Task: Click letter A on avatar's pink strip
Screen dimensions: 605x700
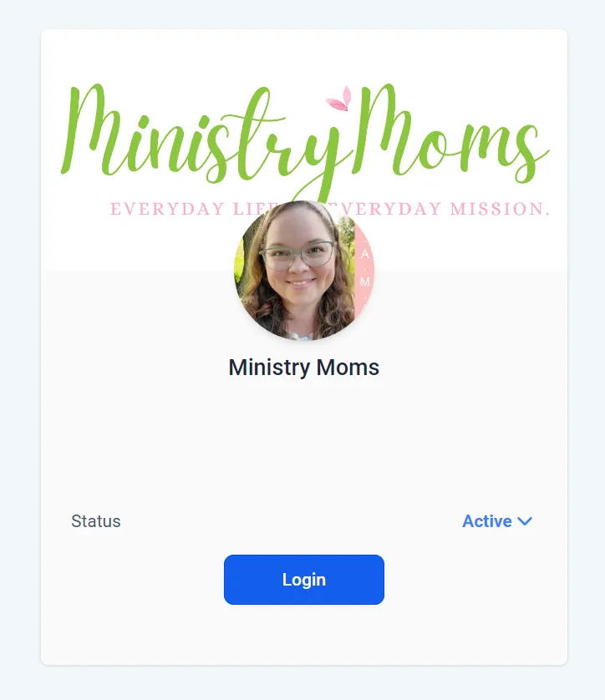Action: [365, 254]
